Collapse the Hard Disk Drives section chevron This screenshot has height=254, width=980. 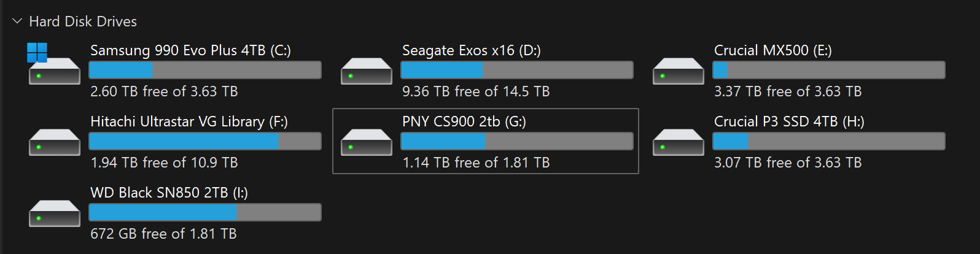coord(17,21)
